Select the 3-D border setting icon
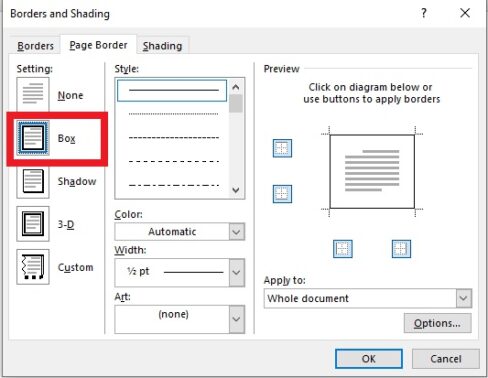Viewport: 488px width, 378px height. point(33,224)
